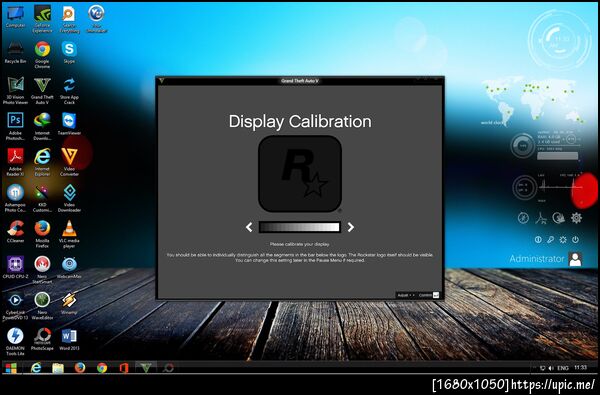Open Recycle Bin desktop icon
The width and height of the screenshot is (600, 395).
point(15,52)
